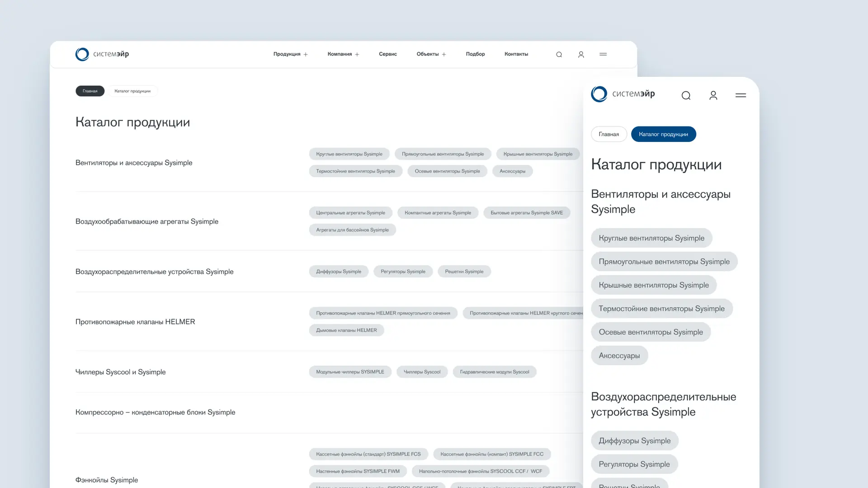Viewport: 868px width, 488px height.
Task: Click the Главная breadcrumb in desktop view
Action: coord(90,91)
